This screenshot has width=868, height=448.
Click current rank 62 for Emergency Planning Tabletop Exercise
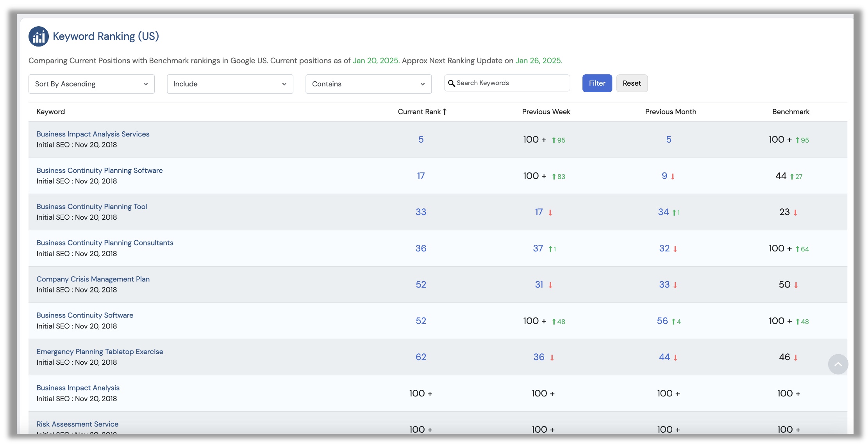(421, 357)
